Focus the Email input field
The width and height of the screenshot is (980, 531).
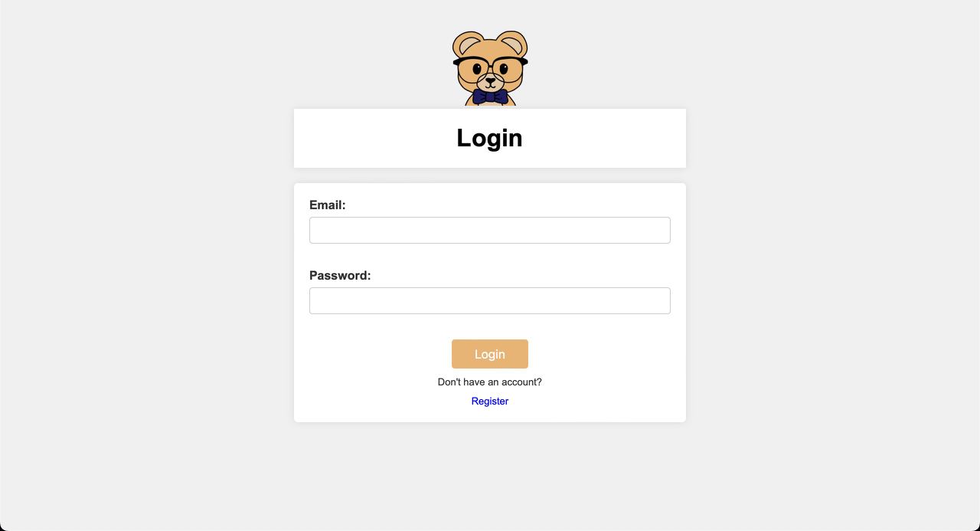[x=490, y=230]
